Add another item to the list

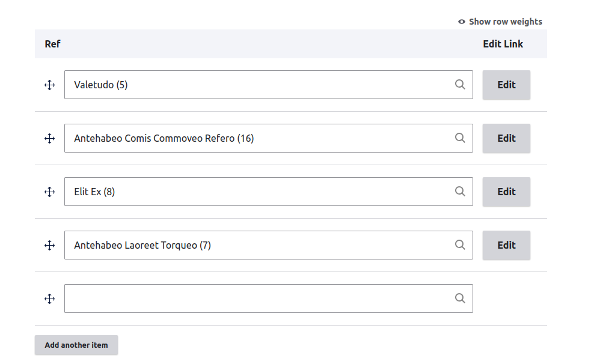click(76, 345)
